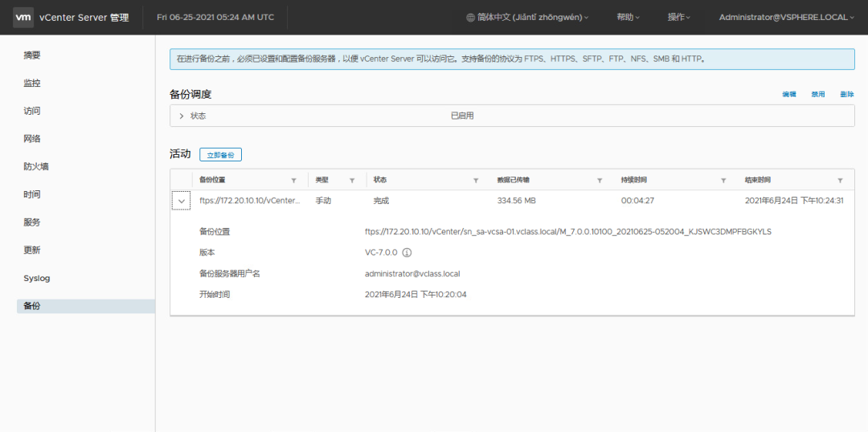Click the globe icon beside 简体中文
The image size is (868, 432).
[470, 18]
